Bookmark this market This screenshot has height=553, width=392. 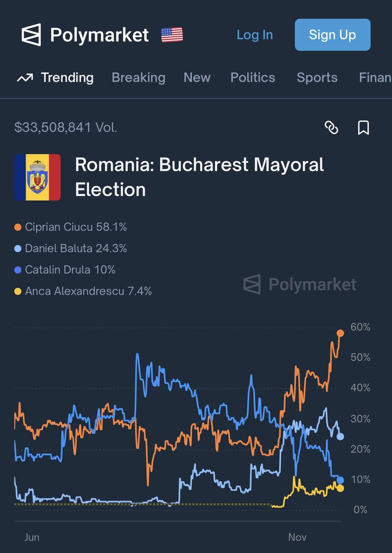pos(364,128)
